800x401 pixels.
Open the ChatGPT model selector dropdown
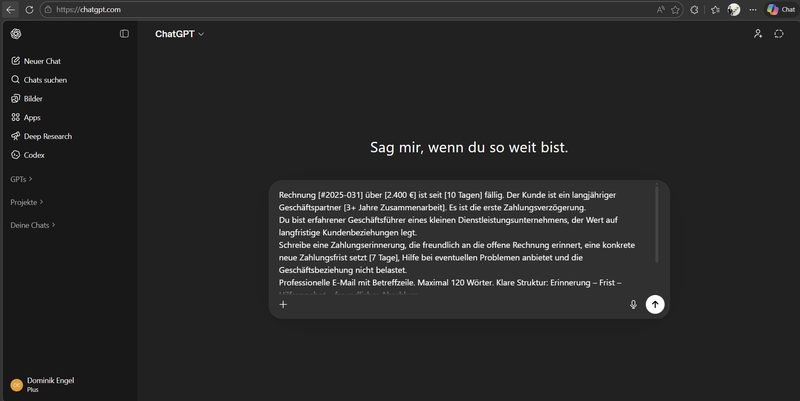click(180, 34)
